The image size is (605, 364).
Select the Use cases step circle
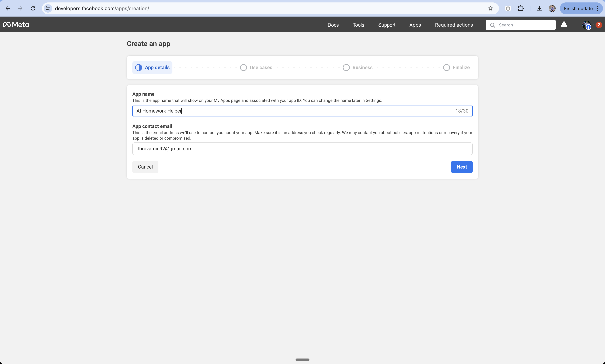pos(243,67)
